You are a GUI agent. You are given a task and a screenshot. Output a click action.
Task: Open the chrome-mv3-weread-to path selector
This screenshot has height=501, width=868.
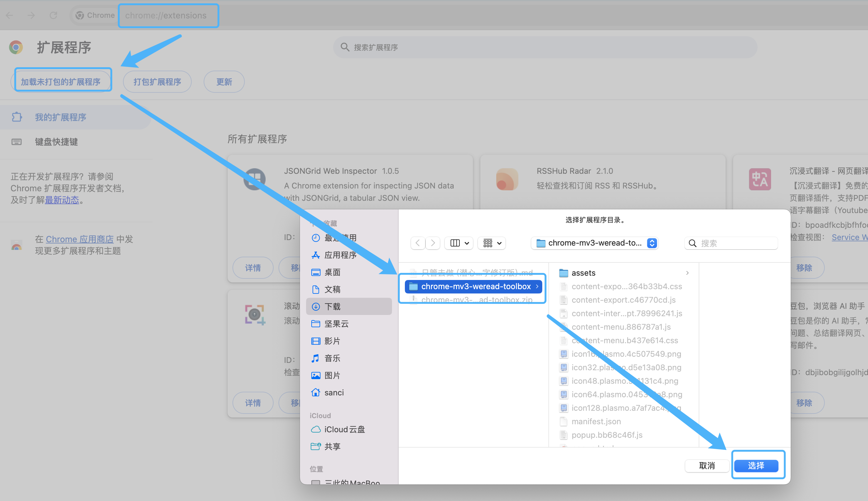pyautogui.click(x=594, y=243)
